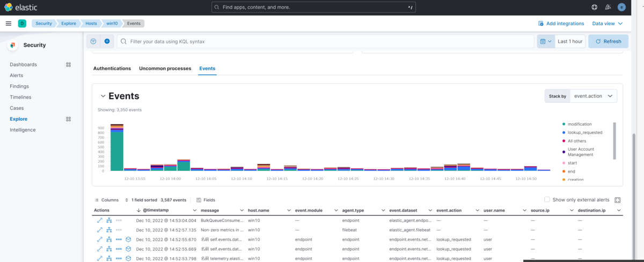Open the Fields browser button
The height and width of the screenshot is (262, 644).
point(206,199)
